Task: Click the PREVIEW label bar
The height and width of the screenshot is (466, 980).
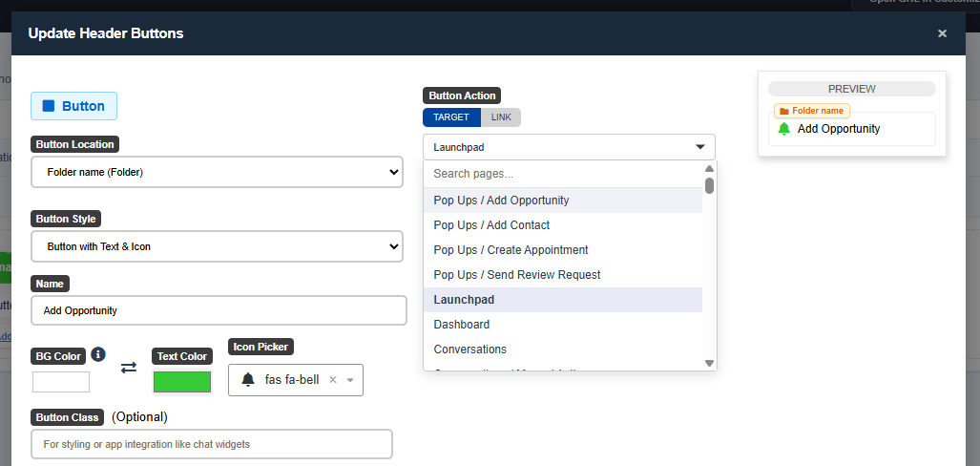Action: pyautogui.click(x=852, y=89)
